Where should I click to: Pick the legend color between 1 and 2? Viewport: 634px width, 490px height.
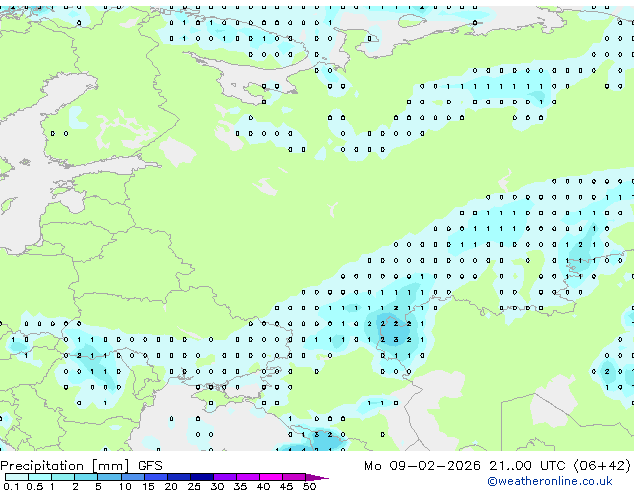click(x=63, y=477)
